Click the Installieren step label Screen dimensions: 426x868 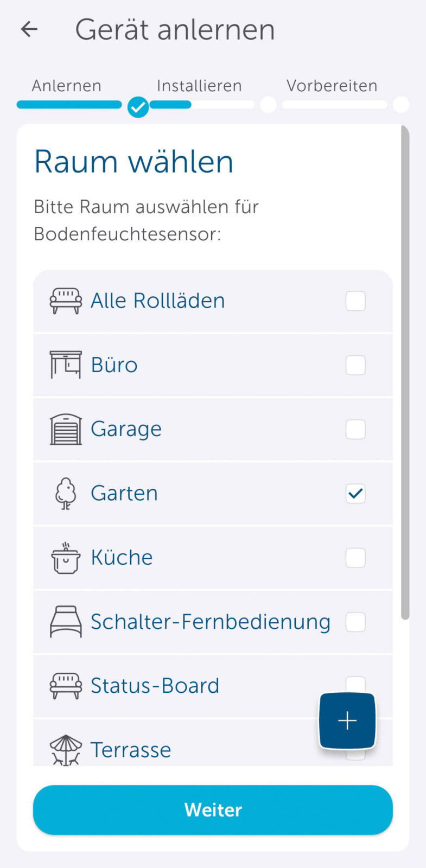199,85
